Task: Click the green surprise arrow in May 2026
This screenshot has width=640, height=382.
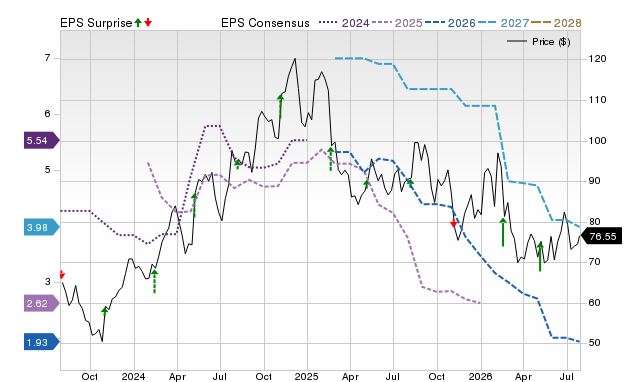Action: click(540, 256)
